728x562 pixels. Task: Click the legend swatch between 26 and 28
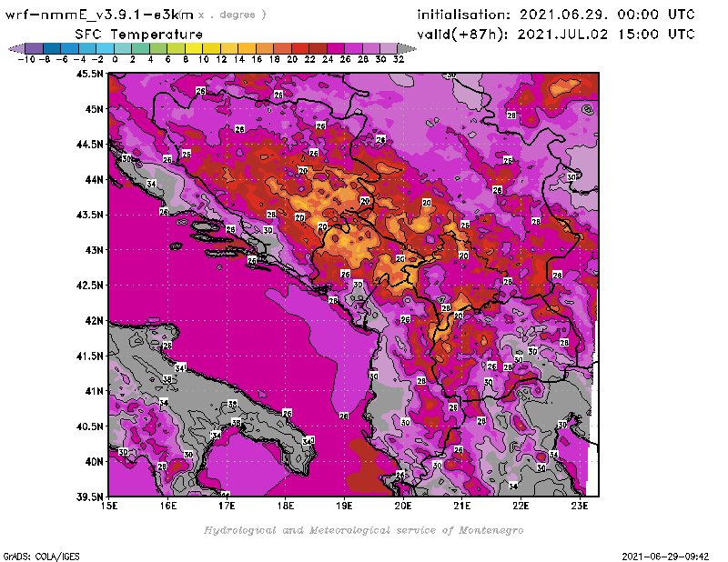pos(353,48)
